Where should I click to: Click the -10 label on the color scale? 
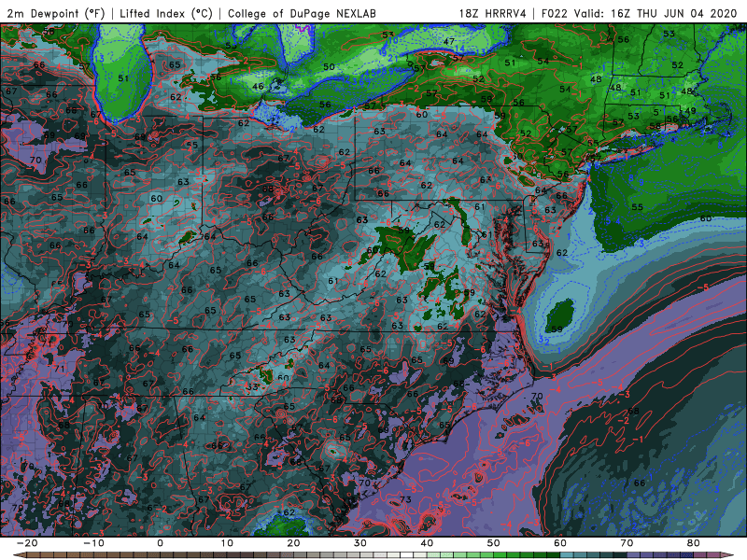coord(93,543)
